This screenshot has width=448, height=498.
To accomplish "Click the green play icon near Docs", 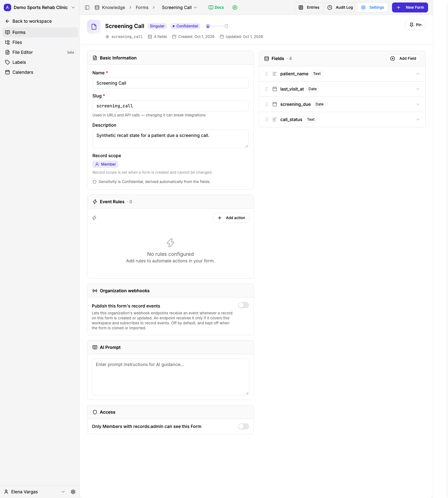I will click(235, 7).
